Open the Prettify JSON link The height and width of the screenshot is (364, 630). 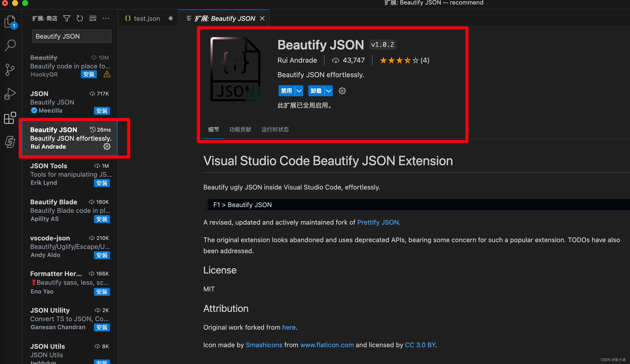tap(378, 222)
